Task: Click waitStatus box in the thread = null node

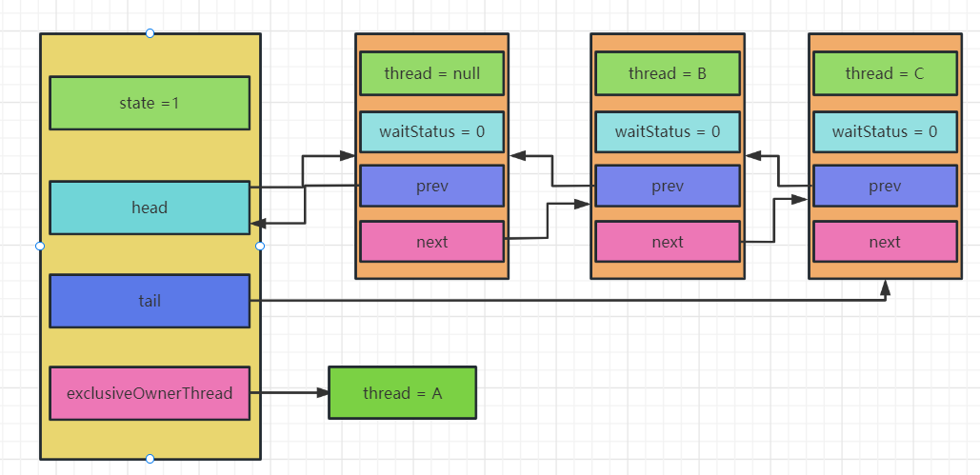Action: click(x=431, y=131)
